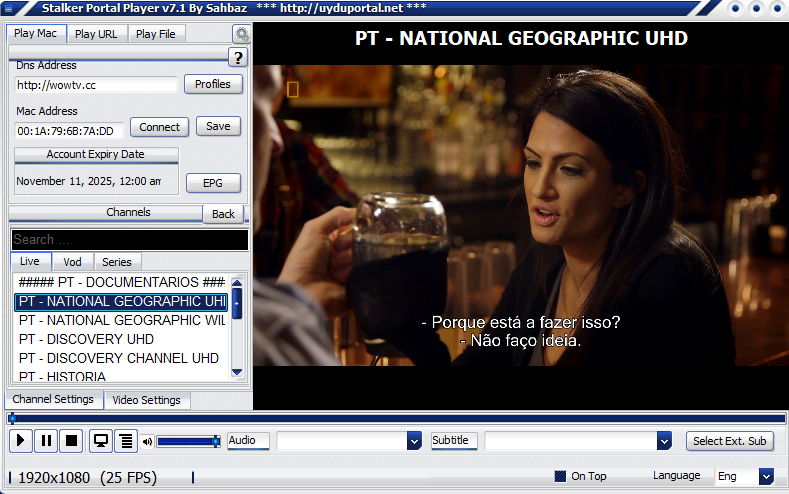Switch to the Play Mac tab
Image resolution: width=789 pixels, height=494 pixels.
[36, 34]
